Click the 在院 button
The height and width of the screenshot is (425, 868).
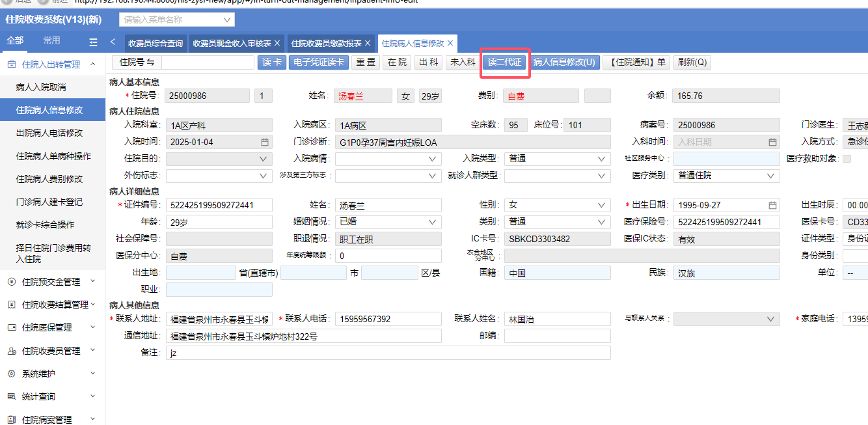397,62
